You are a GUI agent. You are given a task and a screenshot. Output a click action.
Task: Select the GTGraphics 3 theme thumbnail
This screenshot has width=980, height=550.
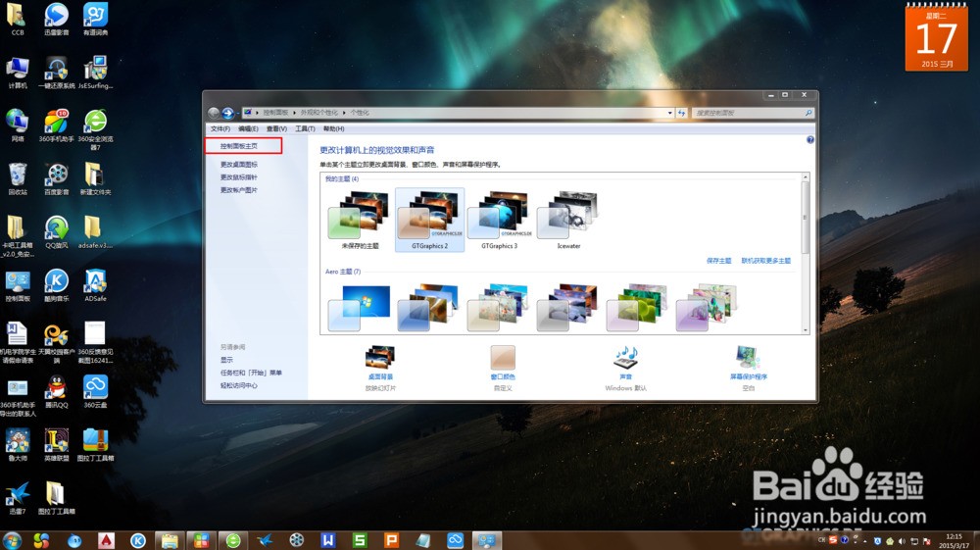pyautogui.click(x=499, y=216)
